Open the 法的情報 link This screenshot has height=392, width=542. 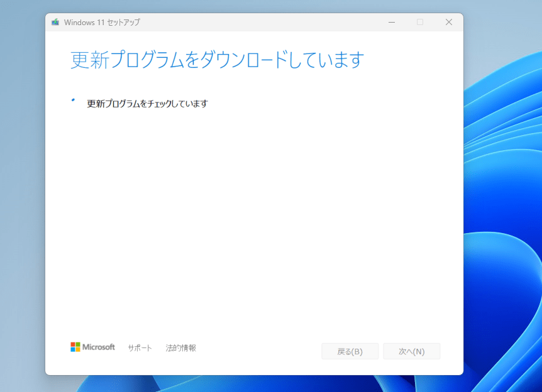(181, 348)
